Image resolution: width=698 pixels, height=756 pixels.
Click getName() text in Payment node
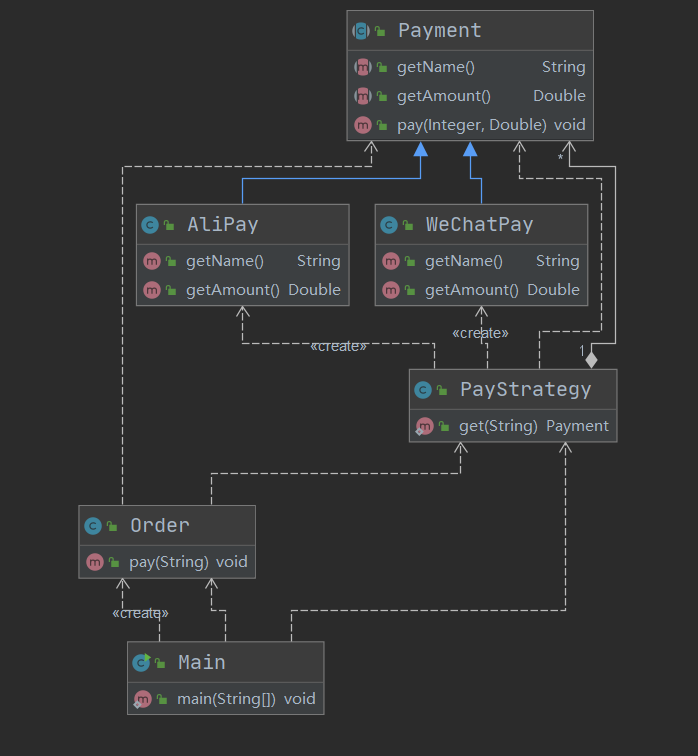tap(436, 67)
